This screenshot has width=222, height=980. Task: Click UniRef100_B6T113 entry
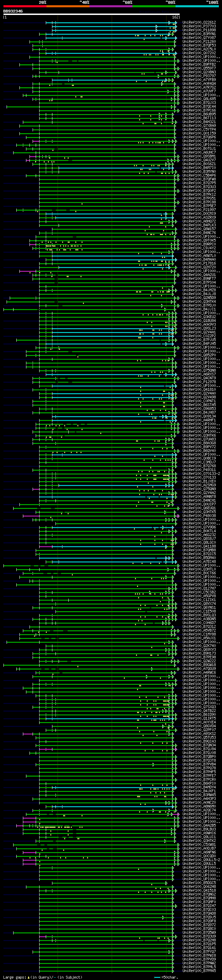[x=199, y=118]
